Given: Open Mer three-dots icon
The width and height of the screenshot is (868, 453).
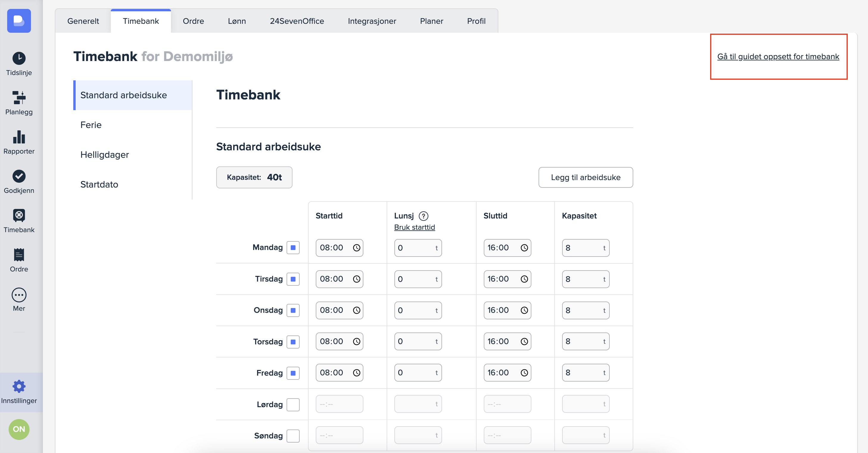Looking at the screenshot, I should 19,295.
